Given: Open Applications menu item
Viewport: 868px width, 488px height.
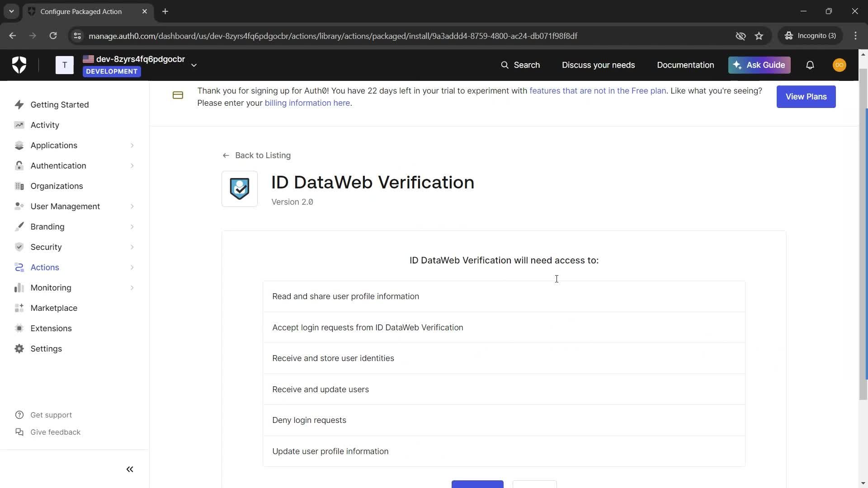Looking at the screenshot, I should tap(54, 145).
